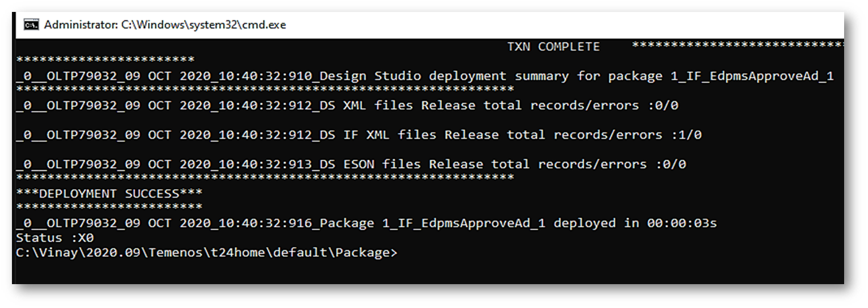Click the asterisk row above DEPLOYMENT SUCCESS
This screenshot has height=308, width=868.
(264, 178)
